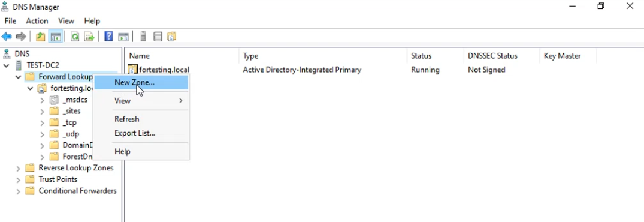
Task: Select Reverse Lookup Zones label in tree
Action: (x=76, y=168)
